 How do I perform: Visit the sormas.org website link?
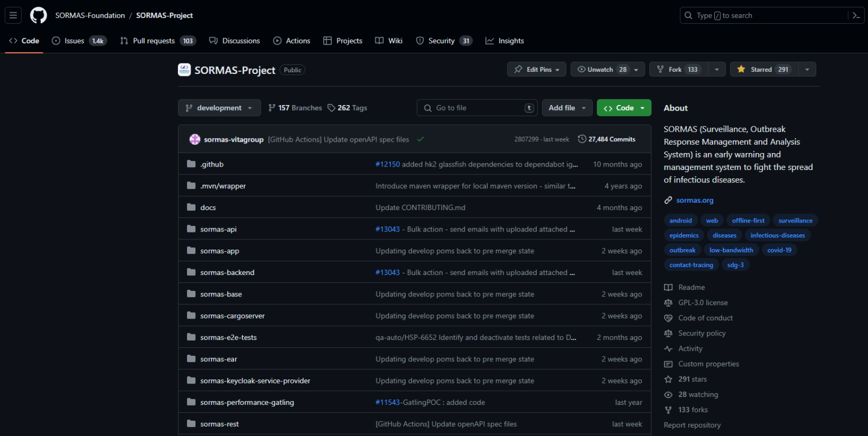pos(695,200)
